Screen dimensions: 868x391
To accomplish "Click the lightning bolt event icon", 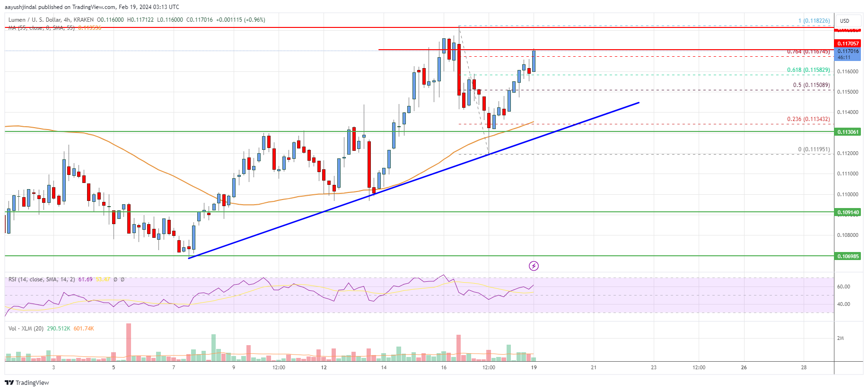I will click(x=534, y=266).
